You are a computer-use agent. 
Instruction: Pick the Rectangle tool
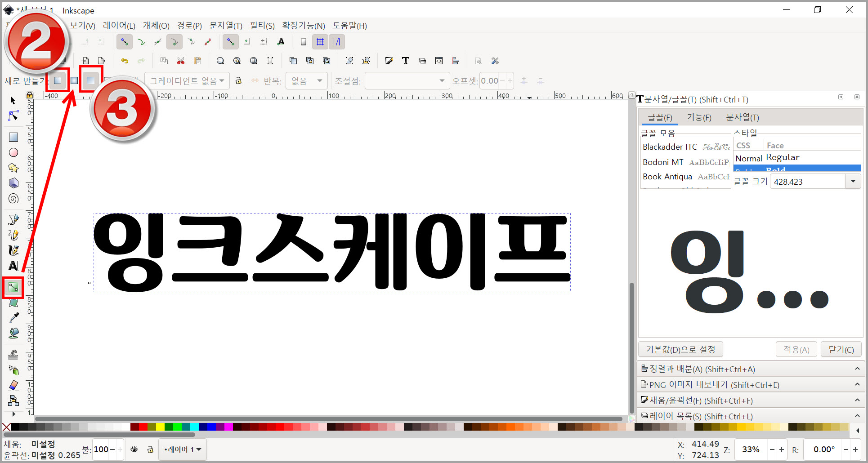tap(13, 137)
